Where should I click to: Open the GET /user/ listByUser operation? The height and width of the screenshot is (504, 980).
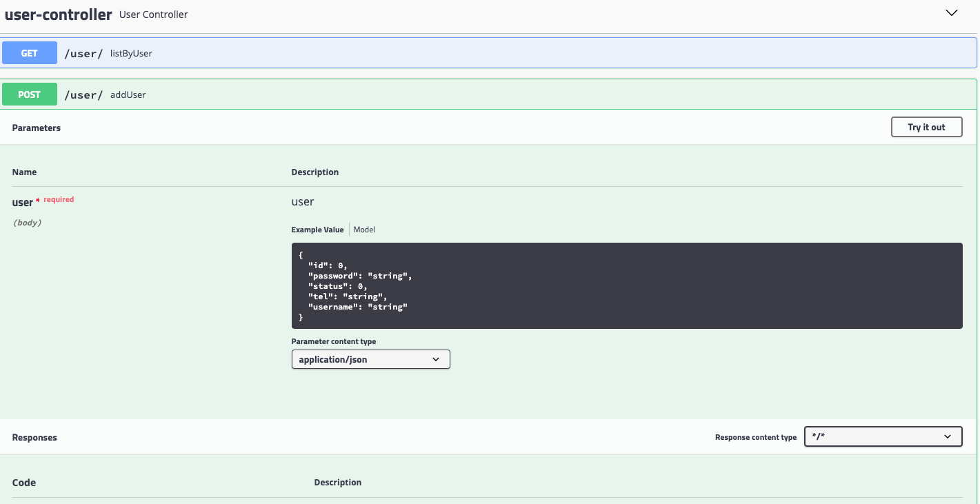pos(489,53)
